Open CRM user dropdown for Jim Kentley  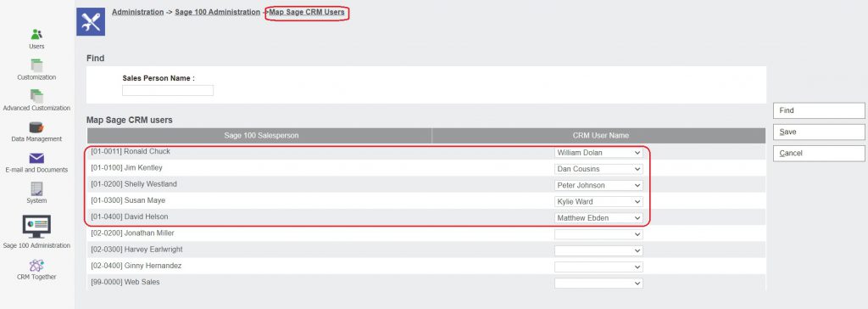(x=598, y=169)
